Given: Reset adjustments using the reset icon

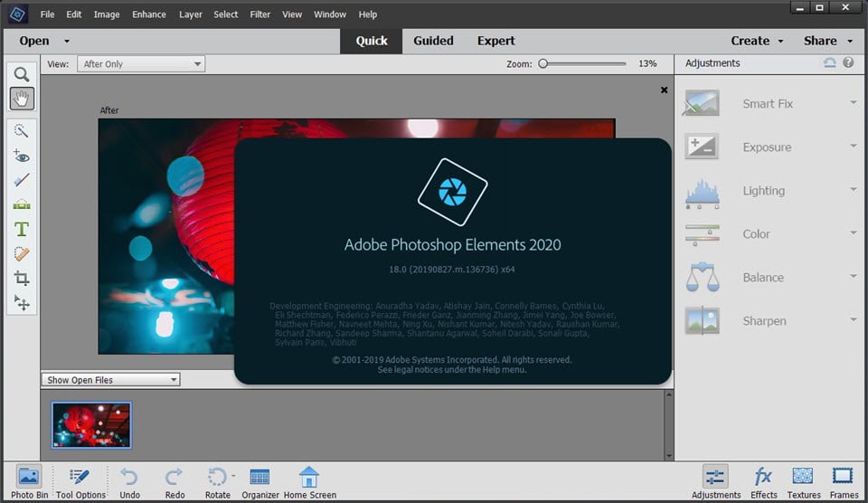Looking at the screenshot, I should [829, 62].
